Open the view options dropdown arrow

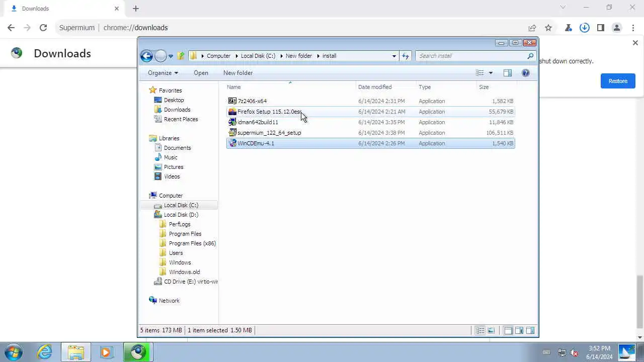[491, 73]
